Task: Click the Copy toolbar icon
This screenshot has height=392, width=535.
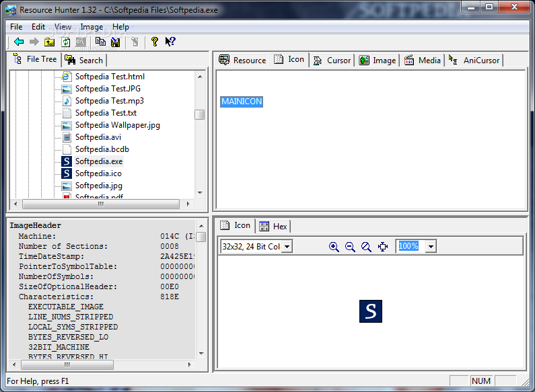Action: [100, 42]
